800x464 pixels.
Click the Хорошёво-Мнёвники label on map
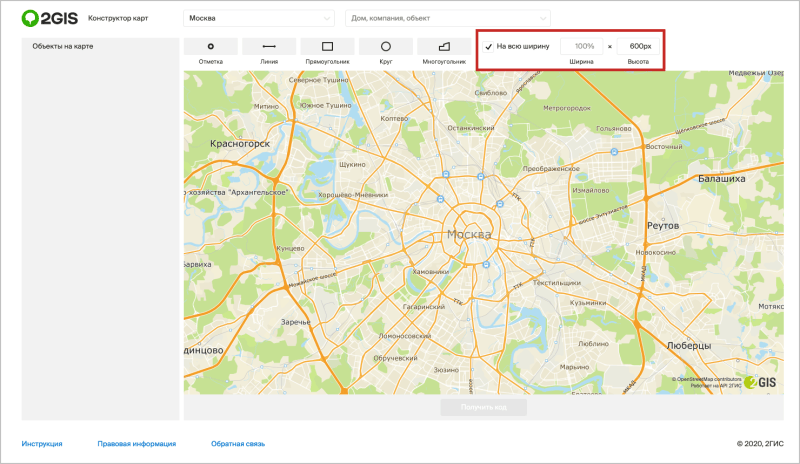(353, 195)
